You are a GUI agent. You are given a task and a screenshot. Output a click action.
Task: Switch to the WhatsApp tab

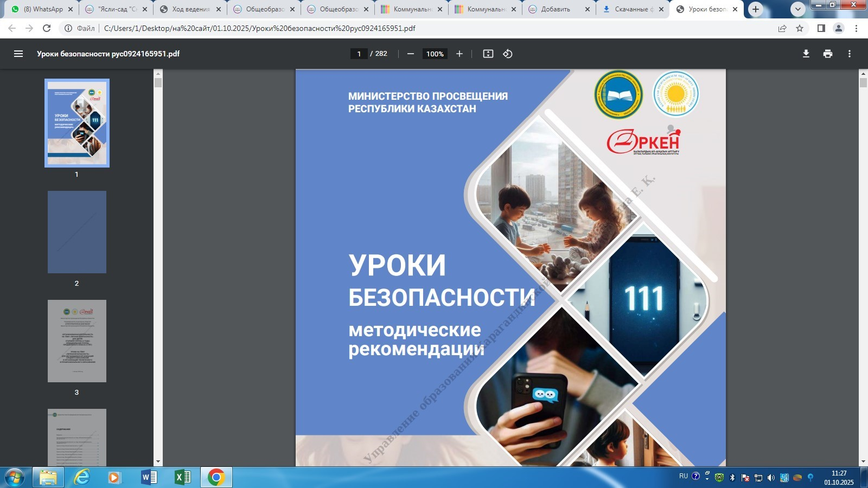43,9
